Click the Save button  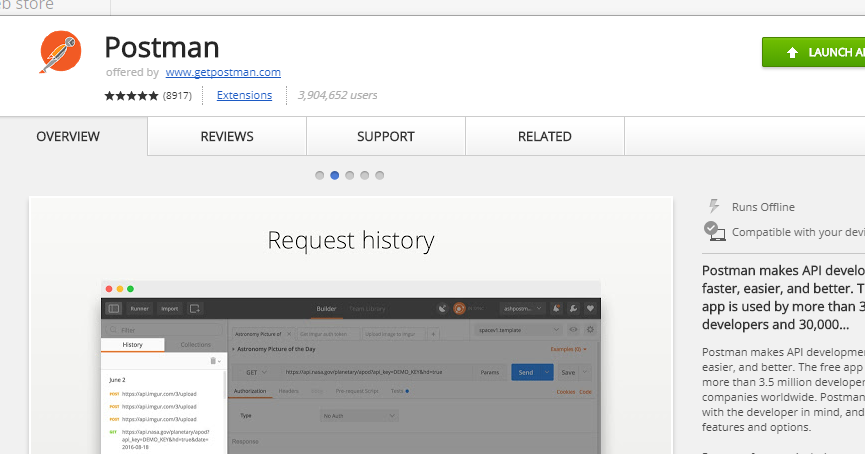568,372
